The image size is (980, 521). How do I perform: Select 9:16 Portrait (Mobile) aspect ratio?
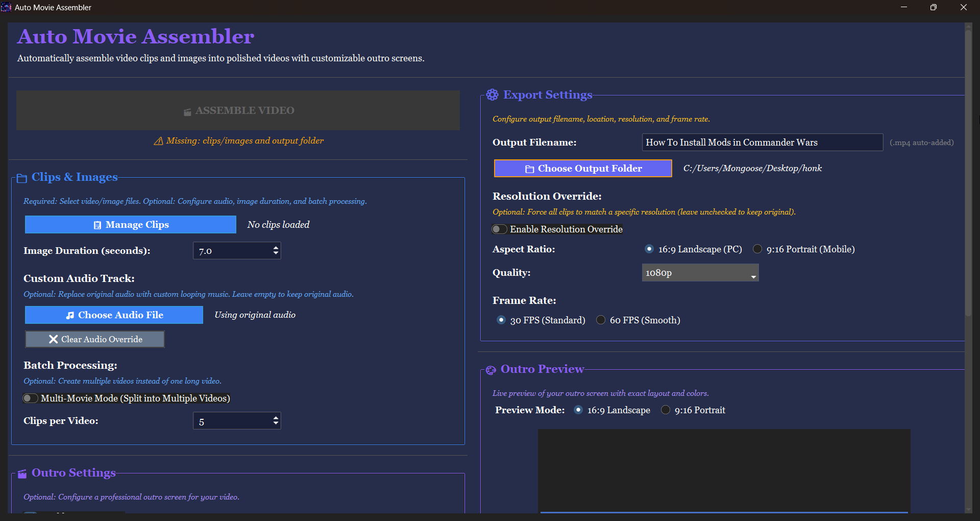(757, 249)
